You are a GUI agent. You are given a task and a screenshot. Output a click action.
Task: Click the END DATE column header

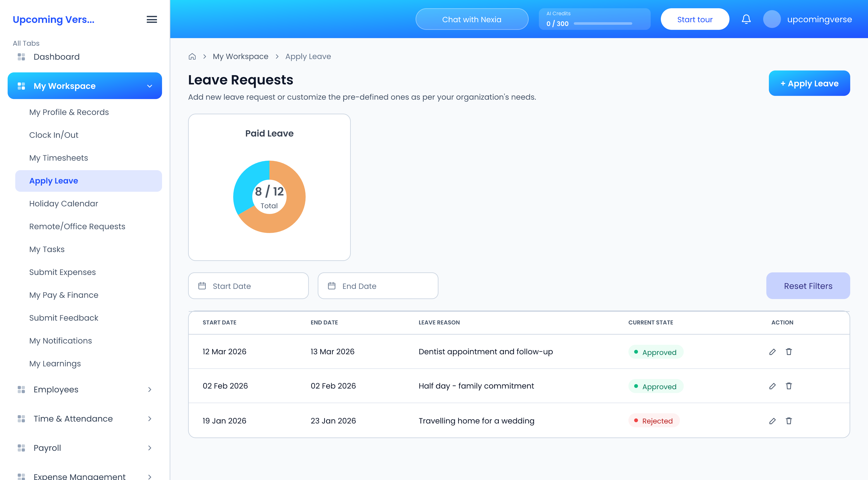click(324, 323)
